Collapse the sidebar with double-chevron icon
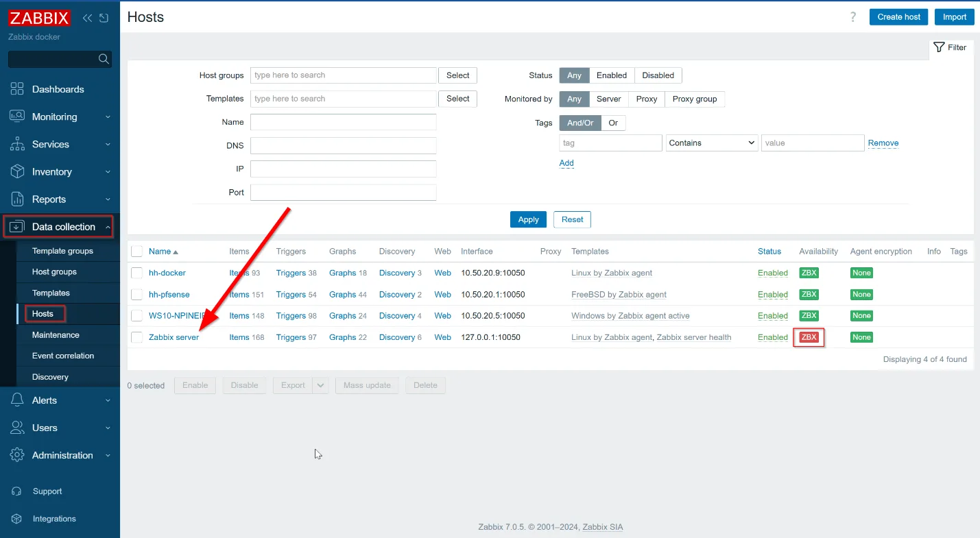The image size is (980, 538). pyautogui.click(x=88, y=18)
